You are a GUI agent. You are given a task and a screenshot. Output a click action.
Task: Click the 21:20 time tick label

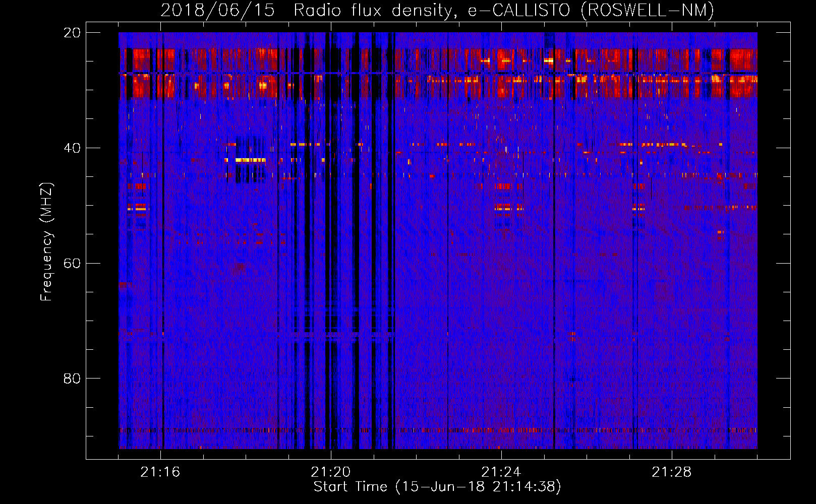[x=331, y=472]
